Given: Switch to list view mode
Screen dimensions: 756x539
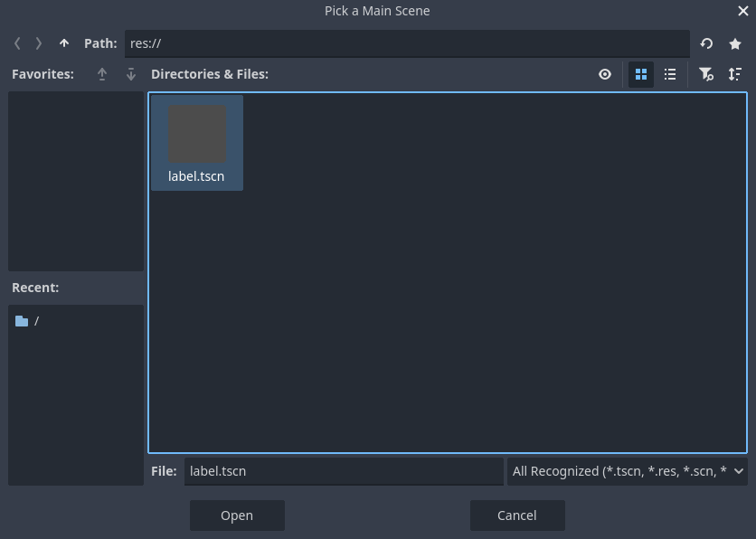Looking at the screenshot, I should pyautogui.click(x=670, y=74).
